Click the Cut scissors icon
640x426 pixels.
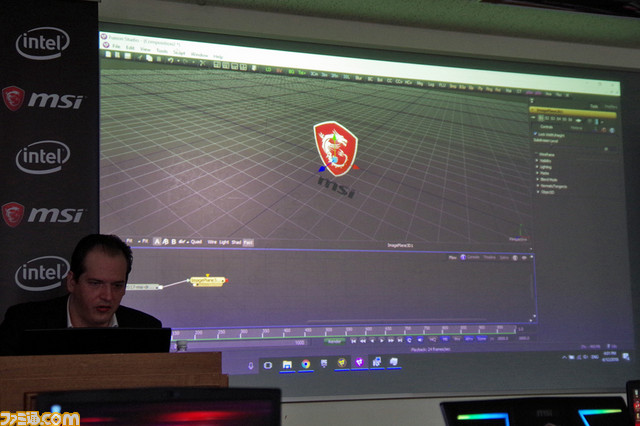202,63
